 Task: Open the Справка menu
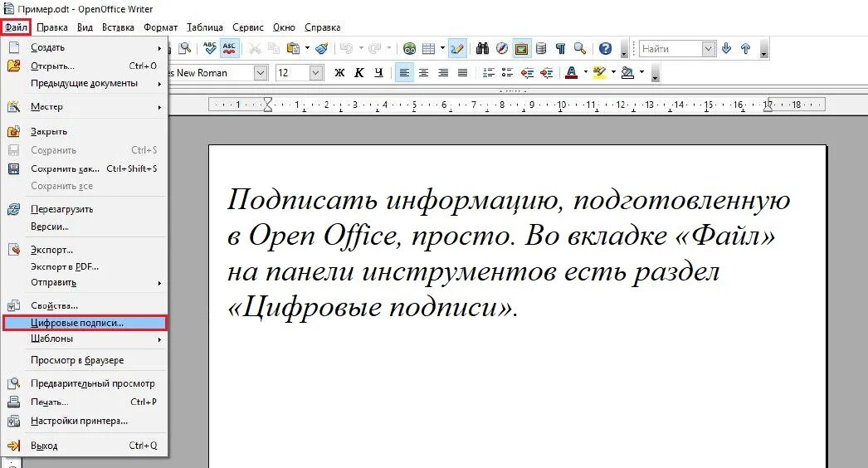click(322, 27)
